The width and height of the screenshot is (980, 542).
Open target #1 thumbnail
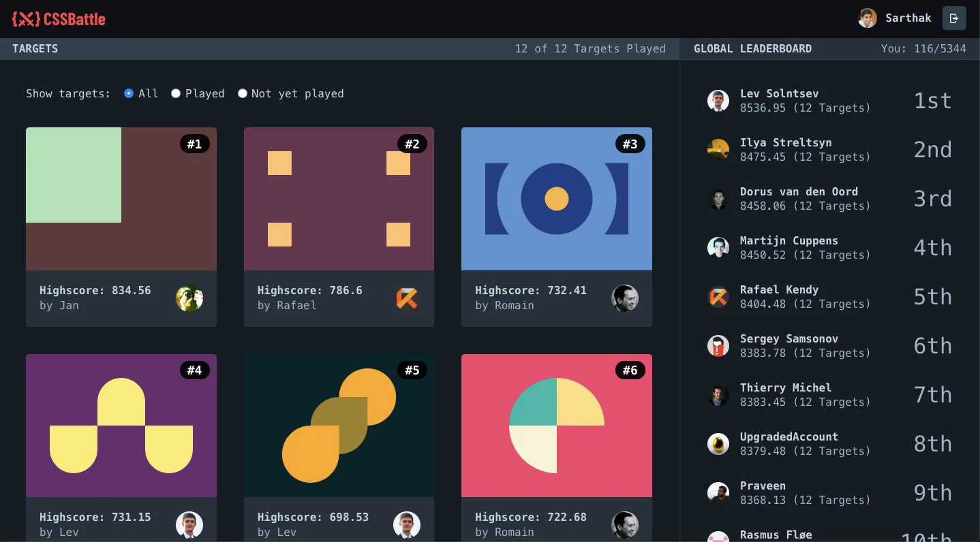(x=121, y=199)
